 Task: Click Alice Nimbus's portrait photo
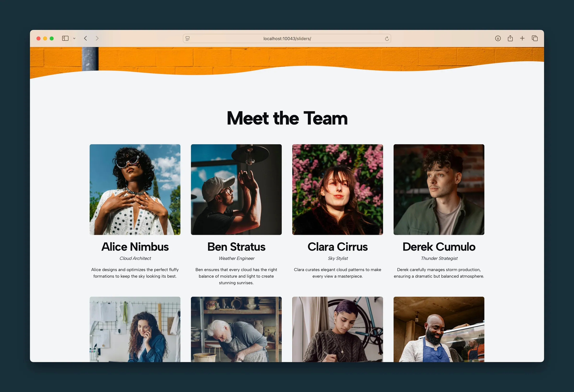click(x=135, y=189)
